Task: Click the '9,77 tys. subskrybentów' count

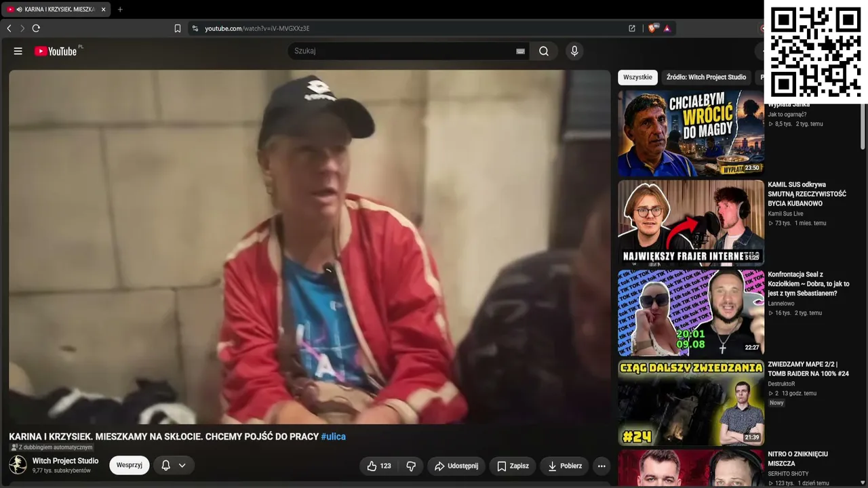Action: click(x=62, y=470)
